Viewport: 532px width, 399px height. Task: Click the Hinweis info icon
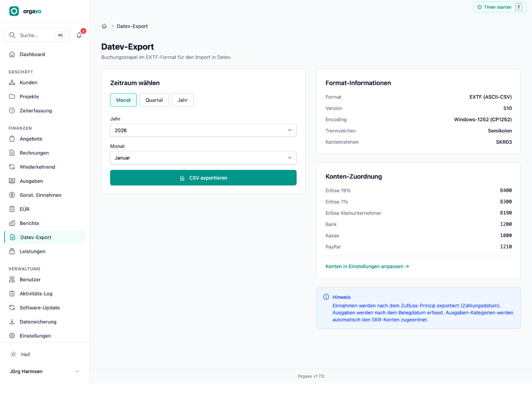click(326, 297)
